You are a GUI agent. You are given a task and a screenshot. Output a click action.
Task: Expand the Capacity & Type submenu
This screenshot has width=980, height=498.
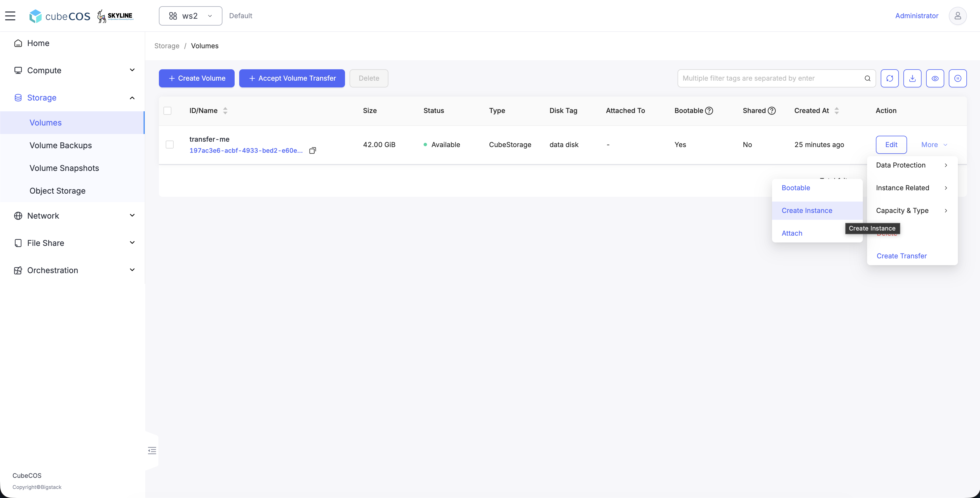[x=912, y=211]
